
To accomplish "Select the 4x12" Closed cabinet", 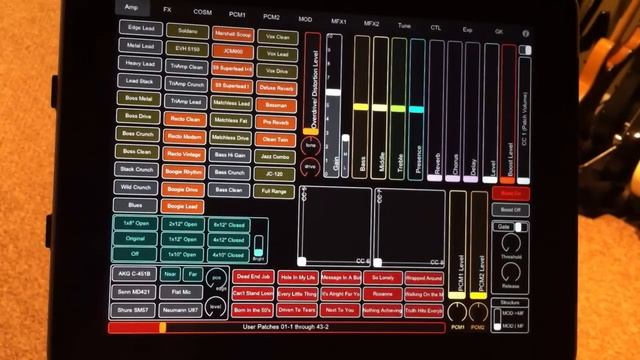I will (x=229, y=240).
